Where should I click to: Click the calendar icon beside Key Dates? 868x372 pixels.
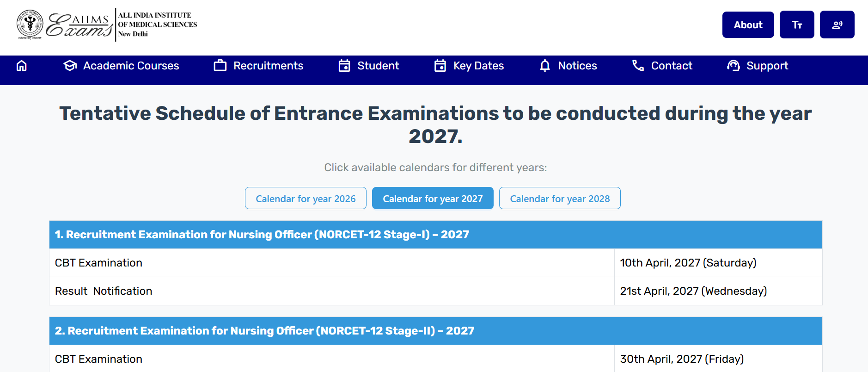(440, 66)
